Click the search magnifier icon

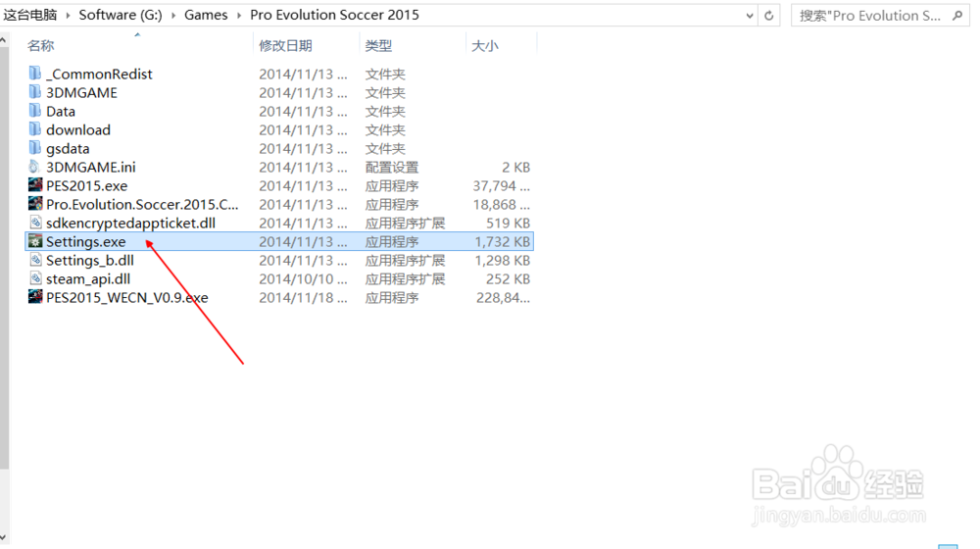tap(957, 15)
